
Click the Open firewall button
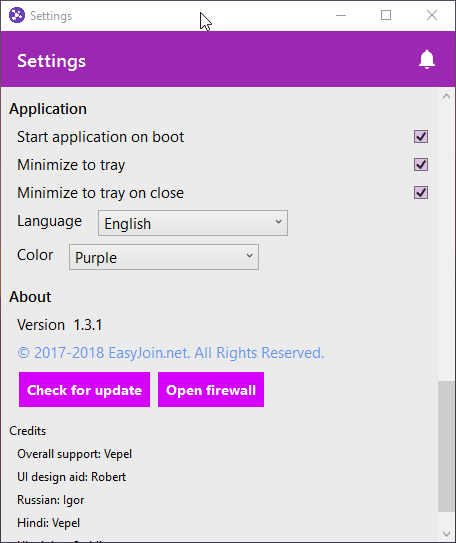click(211, 390)
